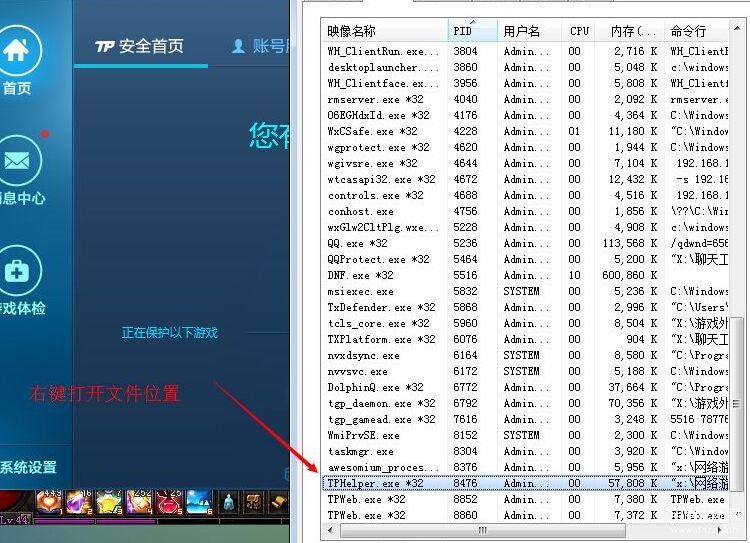Sort by 映像名称 image name column

point(384,31)
